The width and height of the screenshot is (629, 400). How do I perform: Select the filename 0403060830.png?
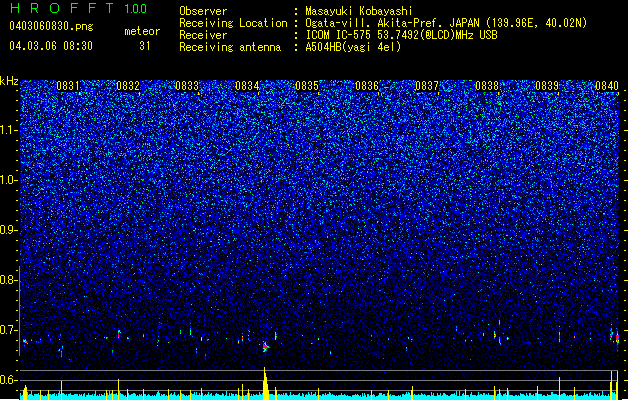click(x=51, y=26)
